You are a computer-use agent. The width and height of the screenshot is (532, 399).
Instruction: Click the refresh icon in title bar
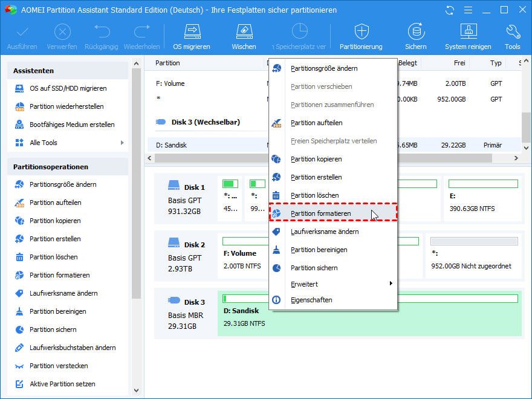450,10
